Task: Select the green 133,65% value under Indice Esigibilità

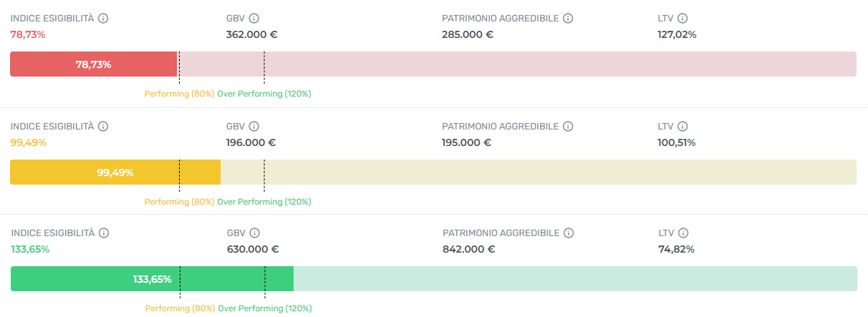Action: (30, 249)
